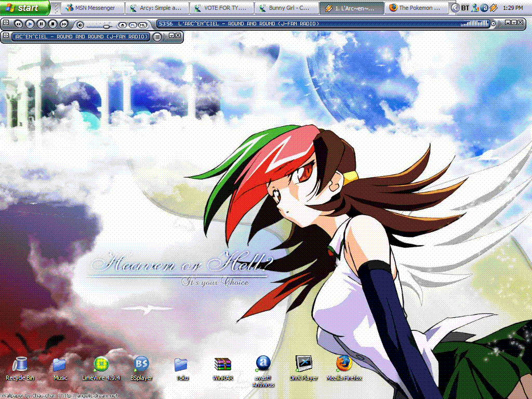Switch to the 'VOTE FOR TY...' window
Viewport: 532px width, 399px height.
221,8
